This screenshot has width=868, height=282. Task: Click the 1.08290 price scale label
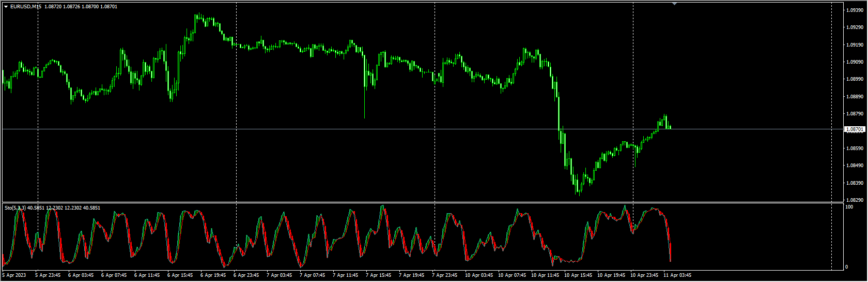click(x=855, y=200)
